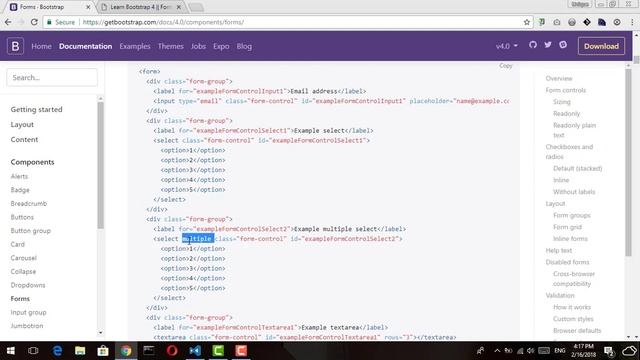The height and width of the screenshot is (360, 640).
Task: Open volume control in system tray
Action: 531,351
